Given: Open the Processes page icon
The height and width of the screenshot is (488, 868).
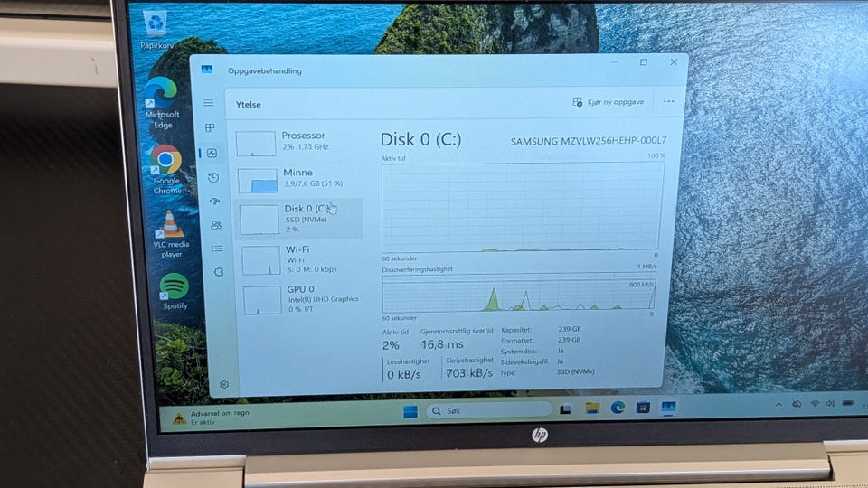Looking at the screenshot, I should (210, 127).
